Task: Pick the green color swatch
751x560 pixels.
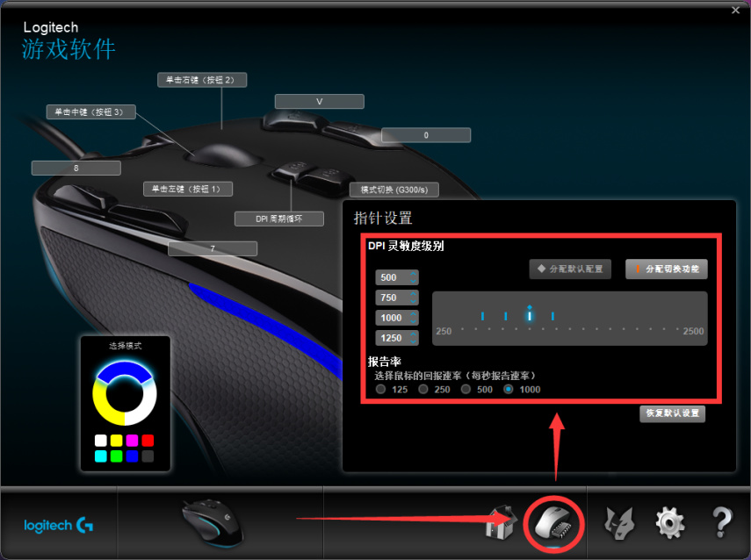Action: point(117,456)
